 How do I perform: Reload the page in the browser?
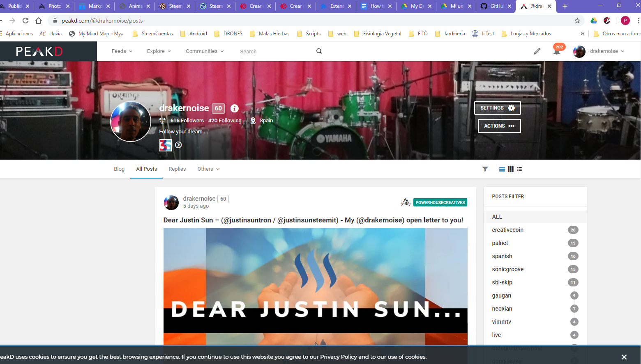pos(25,21)
